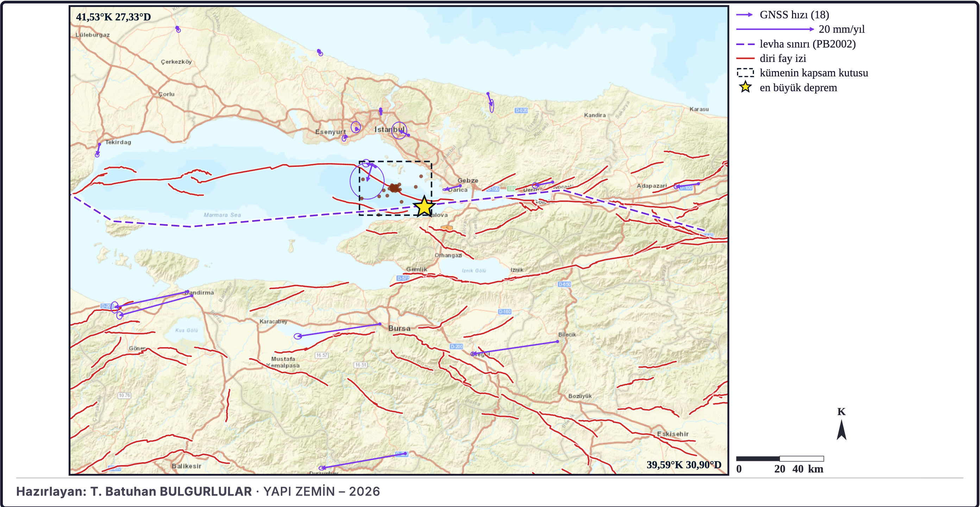This screenshot has width=980, height=507.
Task: Click the Bursa city label
Action: pyautogui.click(x=399, y=328)
